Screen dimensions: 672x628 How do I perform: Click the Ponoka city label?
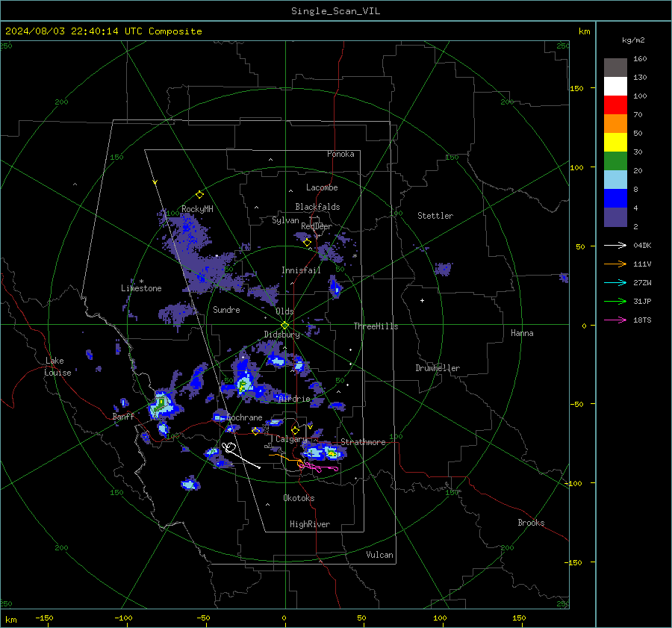point(340,154)
